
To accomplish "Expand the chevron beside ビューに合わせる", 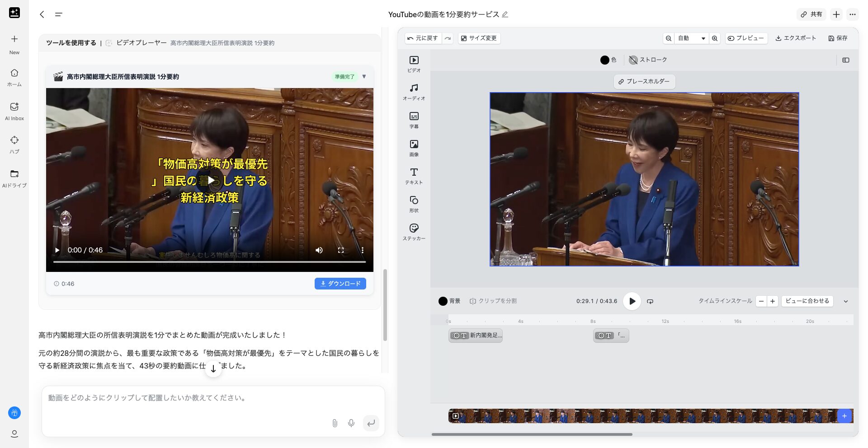I will (x=846, y=301).
